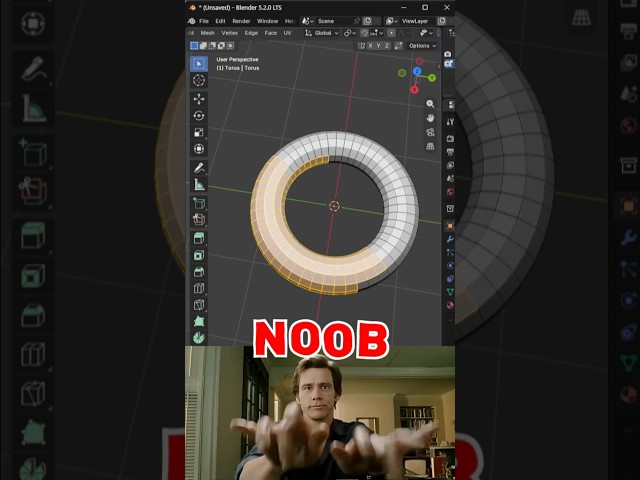Open the Particles properties tab

[x=450, y=252]
